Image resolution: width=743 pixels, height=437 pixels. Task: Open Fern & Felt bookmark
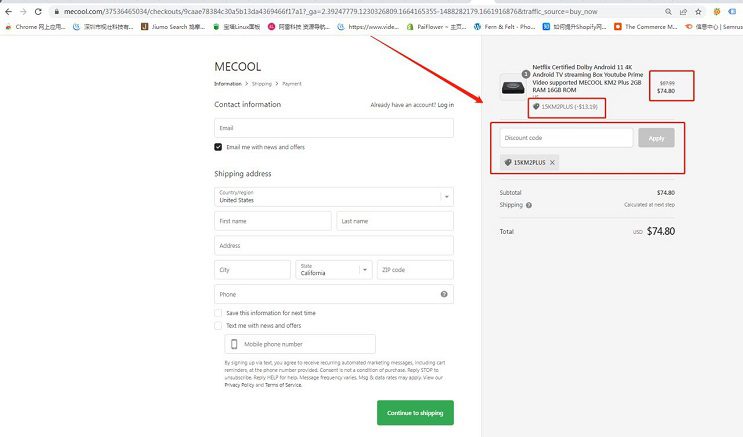coord(505,27)
